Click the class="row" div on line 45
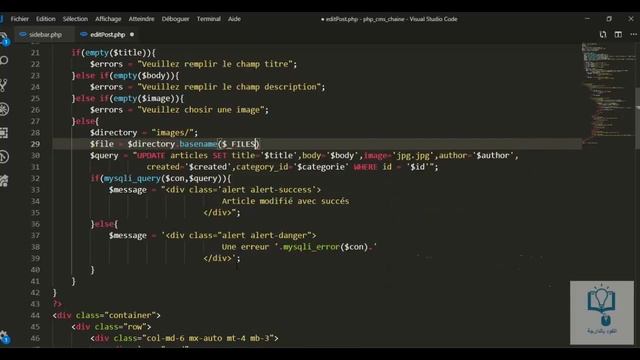 click(111, 327)
